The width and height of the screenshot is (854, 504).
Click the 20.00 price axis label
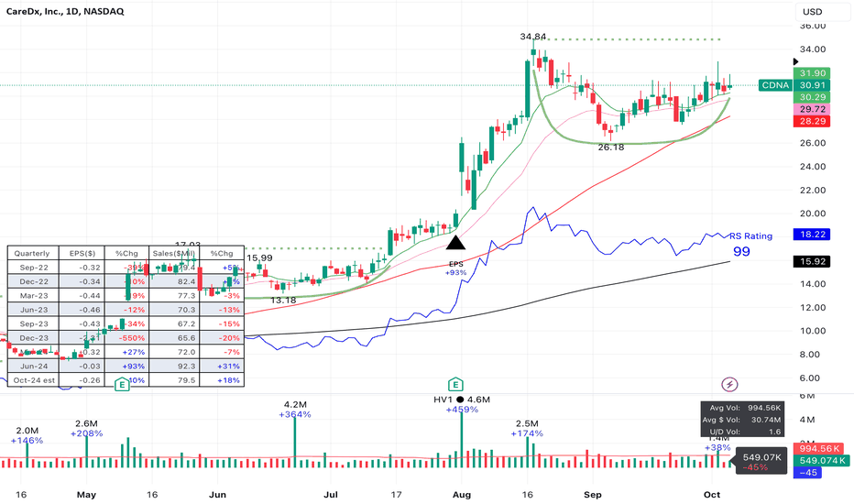812,214
